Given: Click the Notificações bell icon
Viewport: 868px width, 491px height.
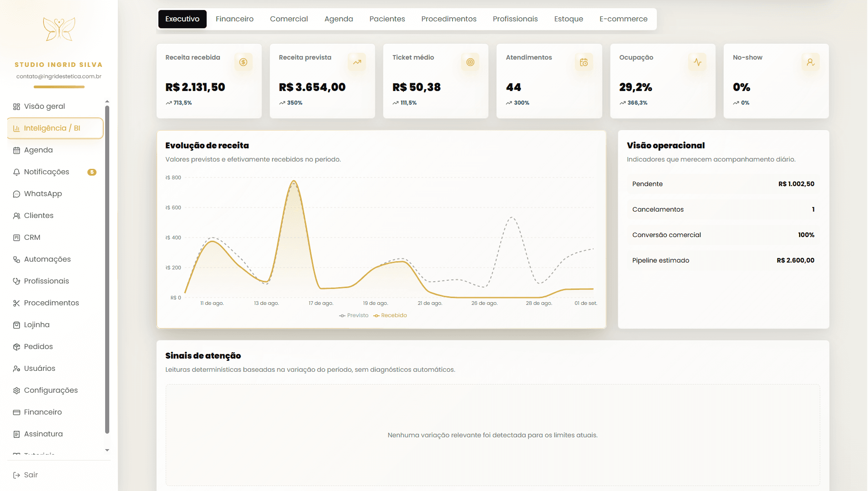Looking at the screenshot, I should tap(16, 172).
